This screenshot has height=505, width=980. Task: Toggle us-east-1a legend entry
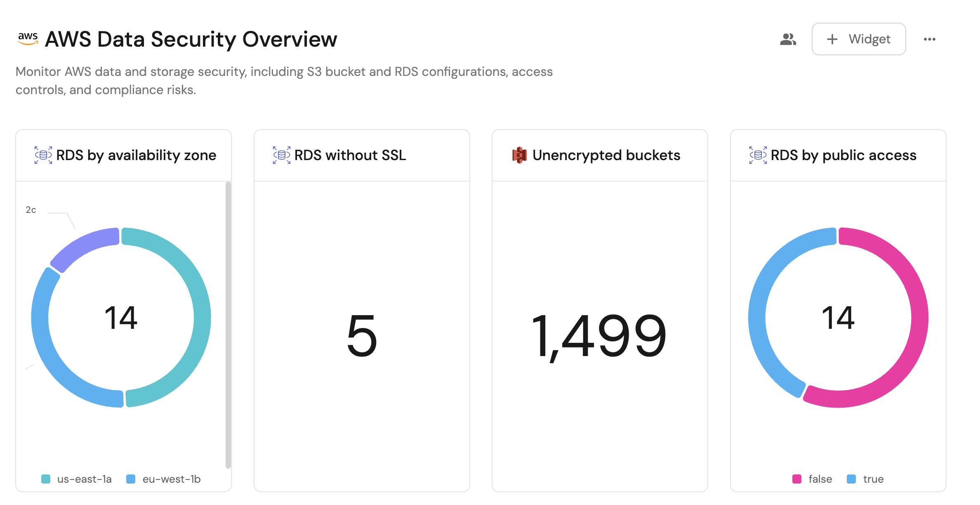(77, 479)
